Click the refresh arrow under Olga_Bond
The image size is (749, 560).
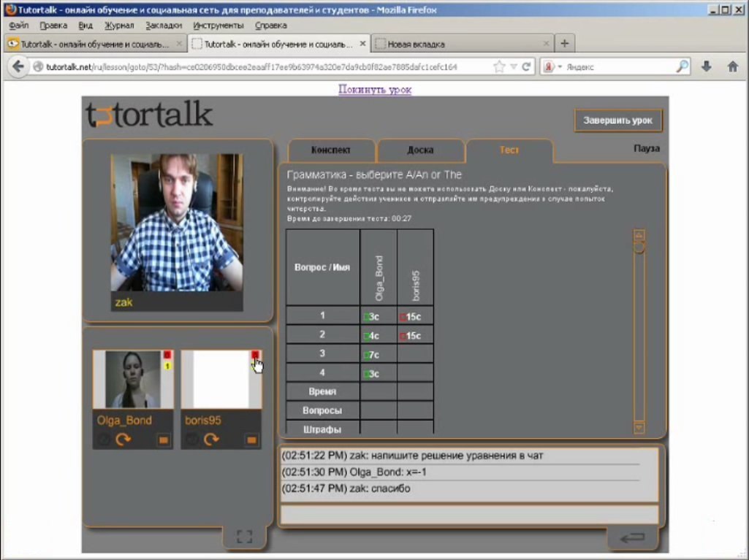pos(123,440)
